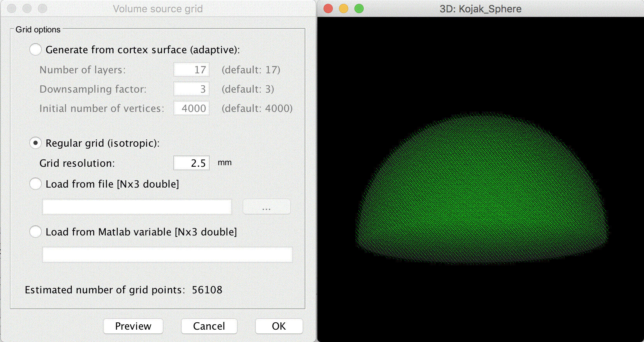Click the file path text field
The height and width of the screenshot is (342, 644).
(x=137, y=207)
